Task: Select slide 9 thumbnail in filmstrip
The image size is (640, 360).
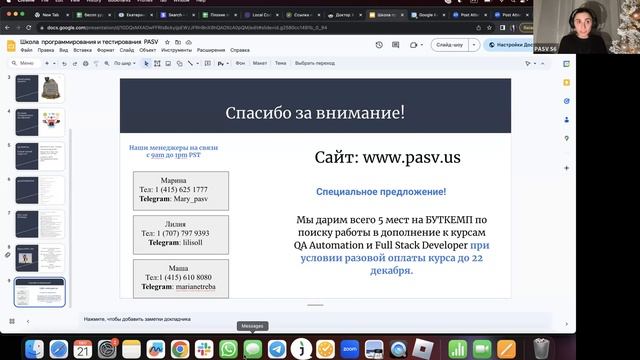Action: pos(40,292)
